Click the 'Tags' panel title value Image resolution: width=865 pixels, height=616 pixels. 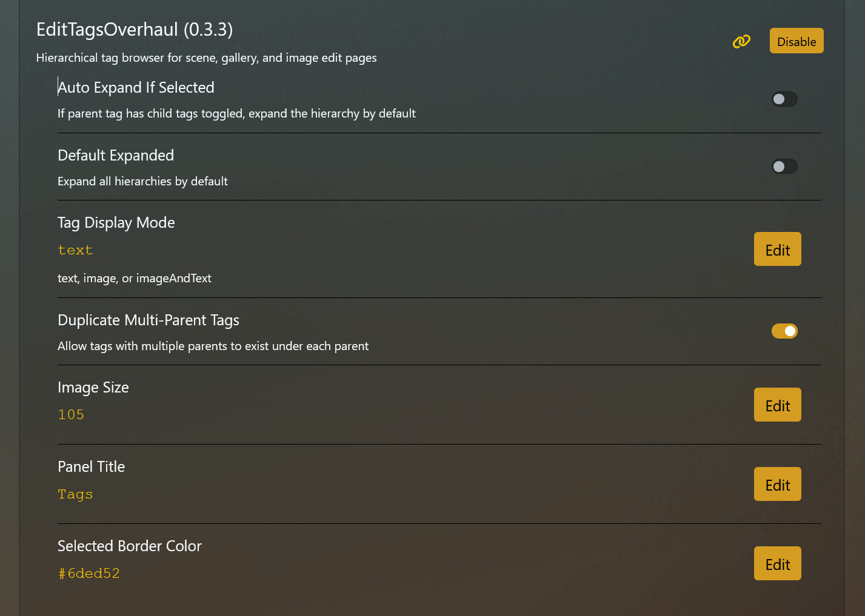(75, 494)
